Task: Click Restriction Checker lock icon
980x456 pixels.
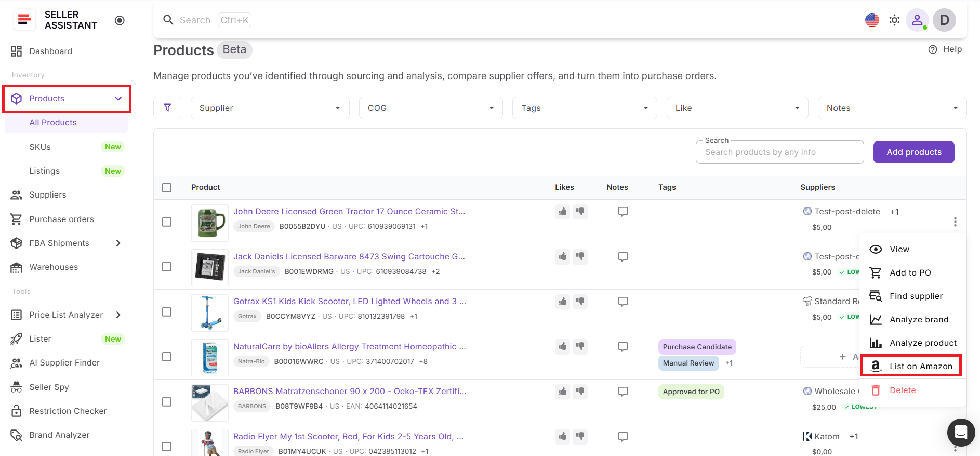Action: 17,411
